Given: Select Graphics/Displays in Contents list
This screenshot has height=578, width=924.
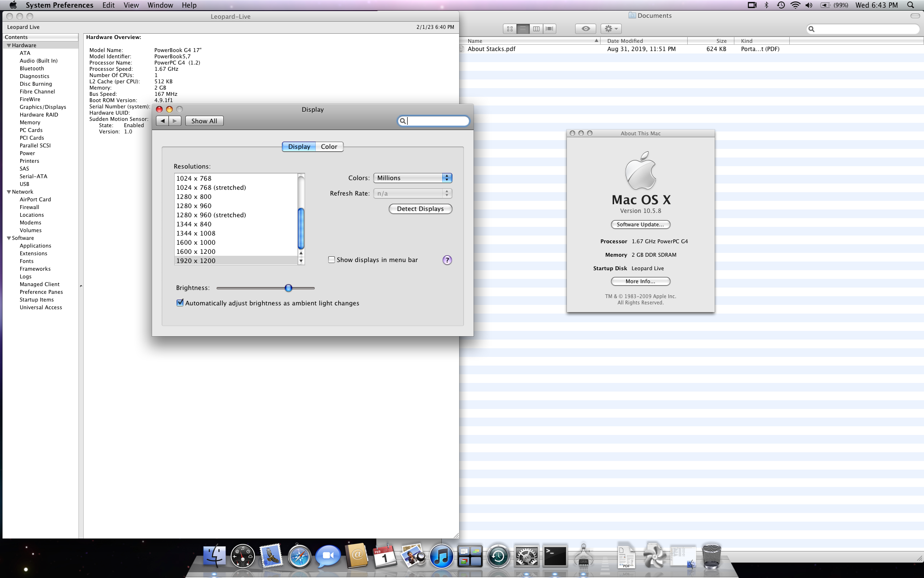Looking at the screenshot, I should [x=43, y=107].
